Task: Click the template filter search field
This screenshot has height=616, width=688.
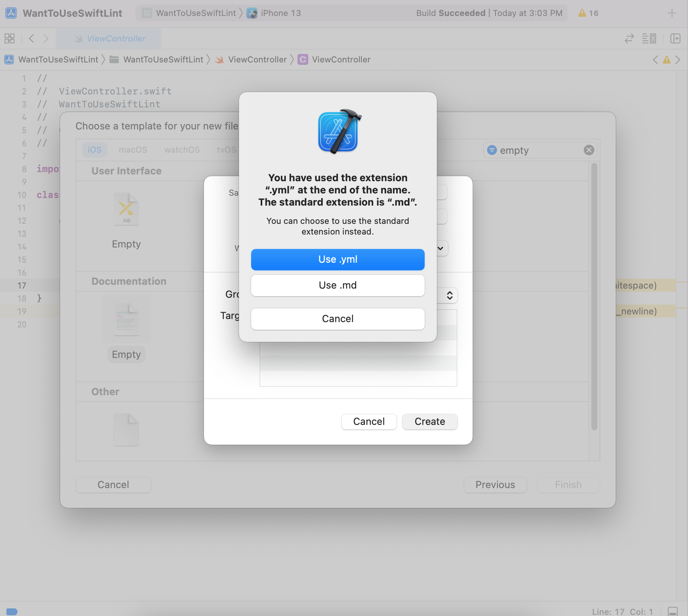Action: [x=540, y=150]
